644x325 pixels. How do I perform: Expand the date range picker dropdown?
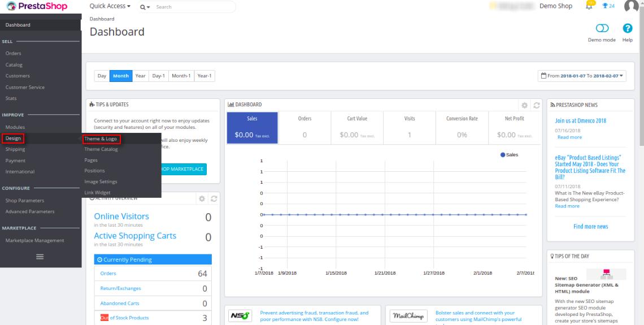[583, 76]
